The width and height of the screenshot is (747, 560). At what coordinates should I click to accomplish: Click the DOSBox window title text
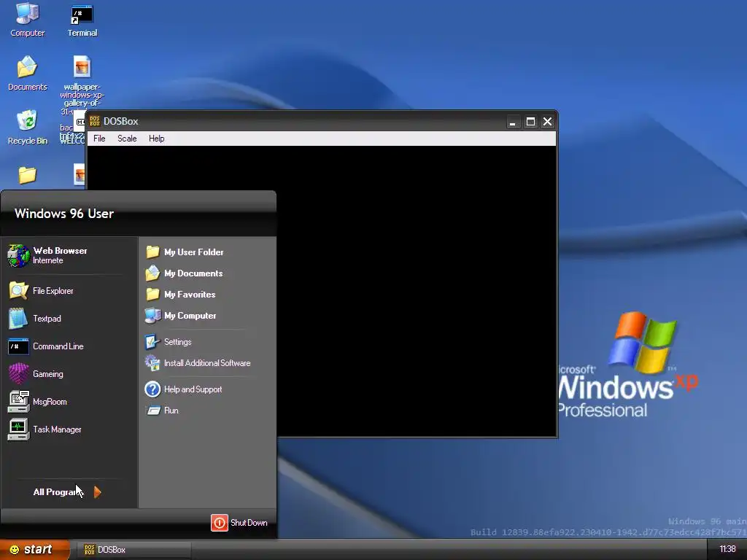coord(120,122)
